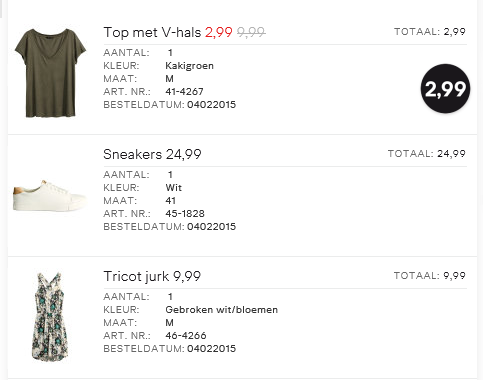
Task: Select article number 46-4266
Action: tap(186, 335)
